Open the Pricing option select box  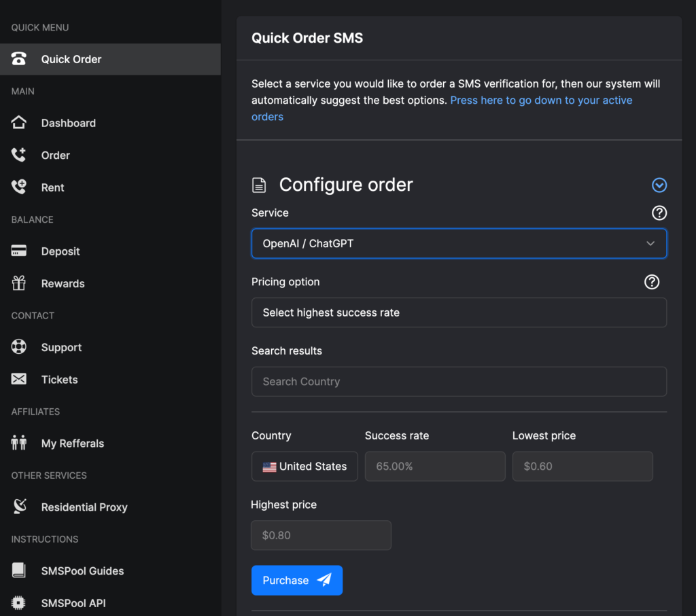point(459,312)
